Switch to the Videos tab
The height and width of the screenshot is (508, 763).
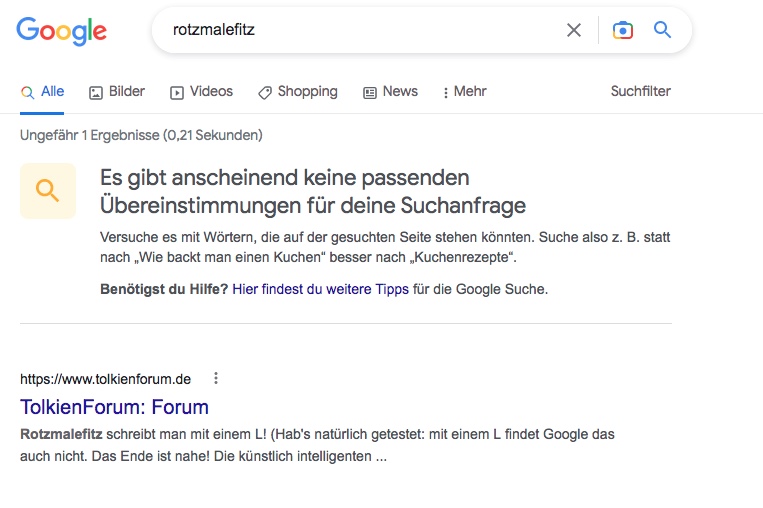click(x=211, y=91)
